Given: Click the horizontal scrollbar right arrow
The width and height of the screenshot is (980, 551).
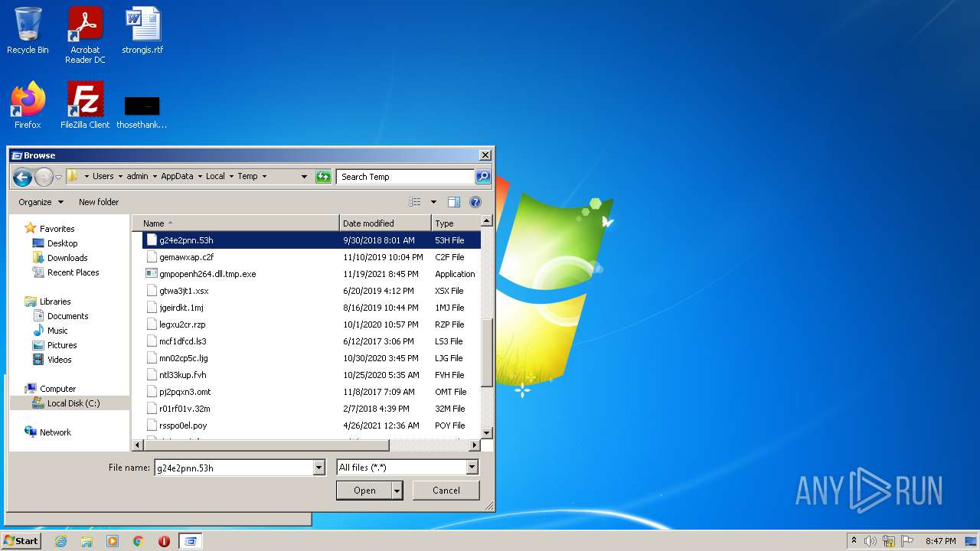Looking at the screenshot, I should (x=475, y=445).
